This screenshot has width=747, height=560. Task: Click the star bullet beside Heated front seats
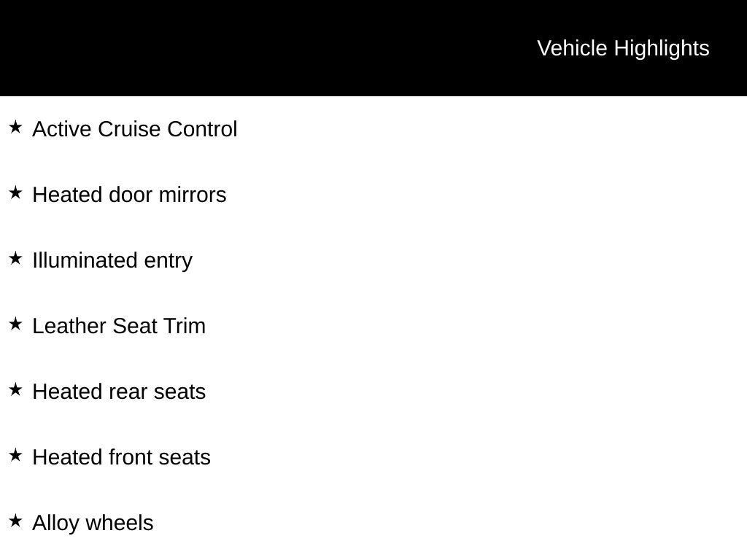(15, 456)
